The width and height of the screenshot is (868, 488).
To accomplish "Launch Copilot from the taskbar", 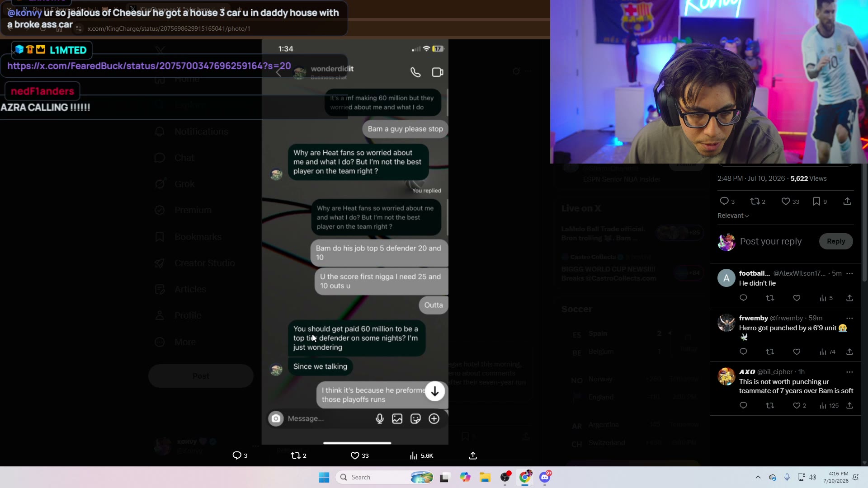I will 465,478.
